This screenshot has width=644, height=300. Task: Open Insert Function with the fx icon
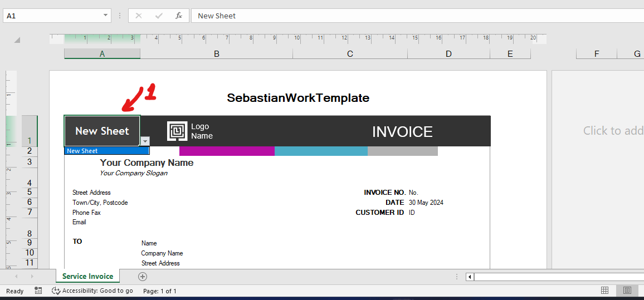tap(179, 16)
